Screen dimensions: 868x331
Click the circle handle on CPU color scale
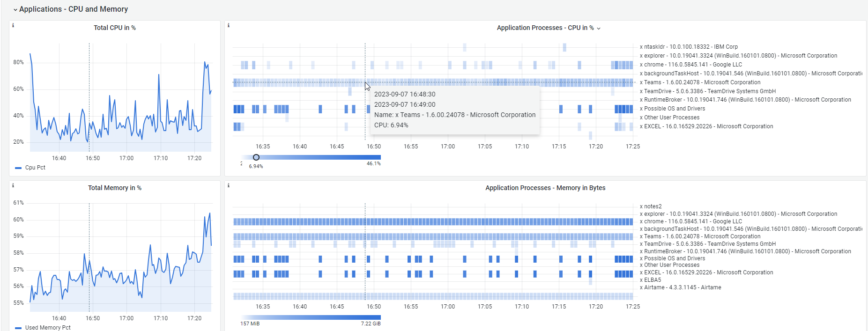click(x=256, y=157)
